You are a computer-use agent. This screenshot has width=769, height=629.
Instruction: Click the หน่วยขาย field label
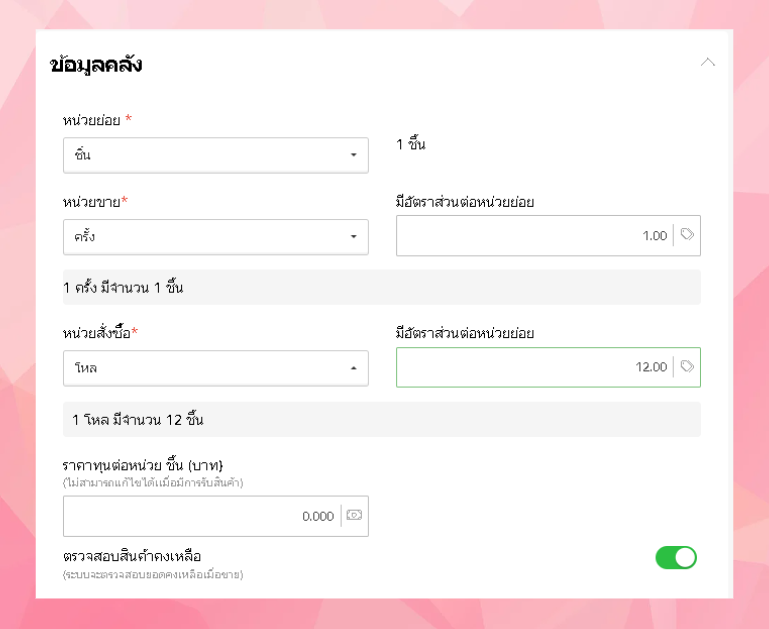pyautogui.click(x=92, y=202)
